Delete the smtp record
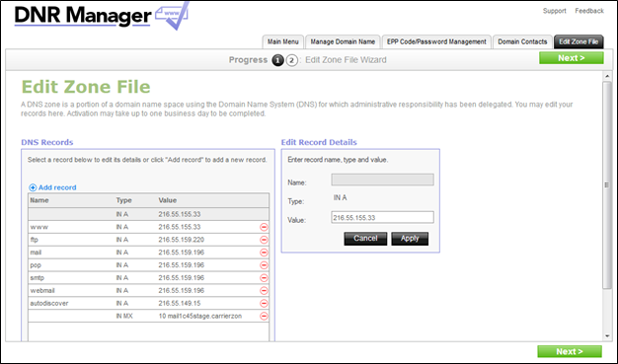This screenshot has width=618, height=364. (264, 278)
